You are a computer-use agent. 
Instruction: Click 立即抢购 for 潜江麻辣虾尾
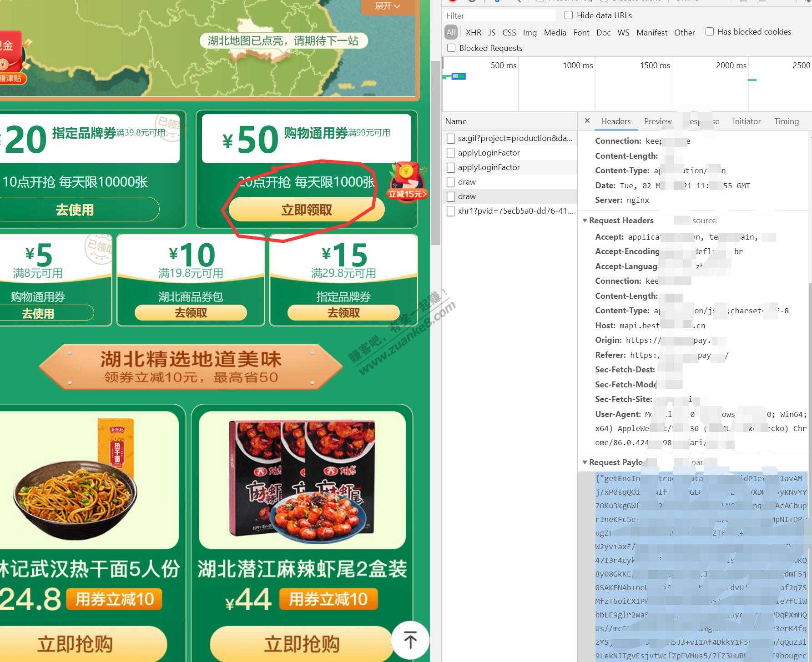coord(302,644)
